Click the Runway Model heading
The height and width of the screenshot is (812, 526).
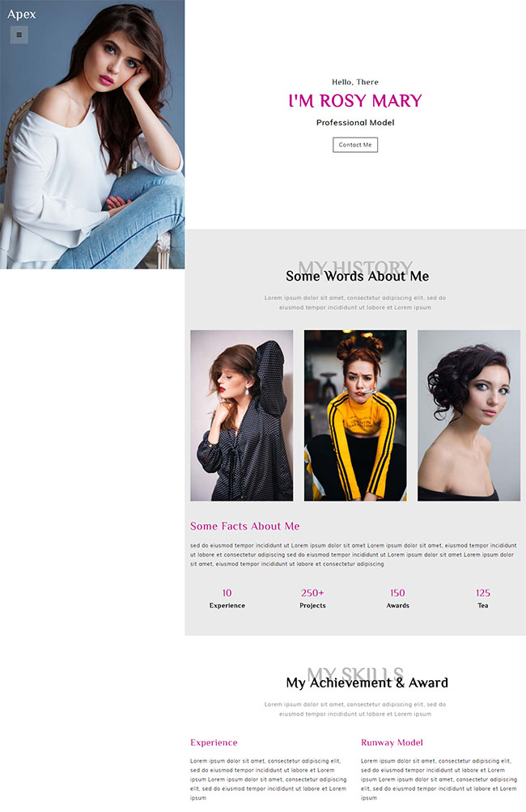392,742
